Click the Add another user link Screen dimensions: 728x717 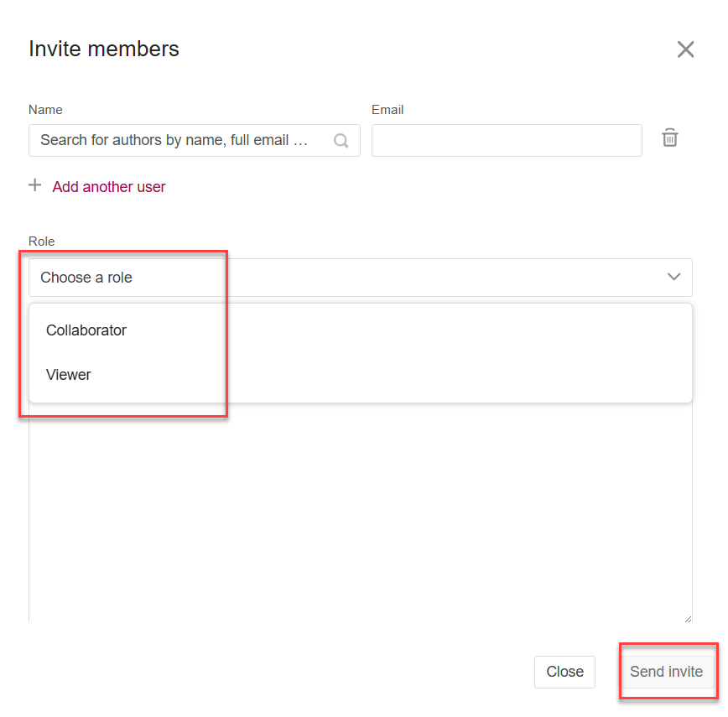pos(109,187)
